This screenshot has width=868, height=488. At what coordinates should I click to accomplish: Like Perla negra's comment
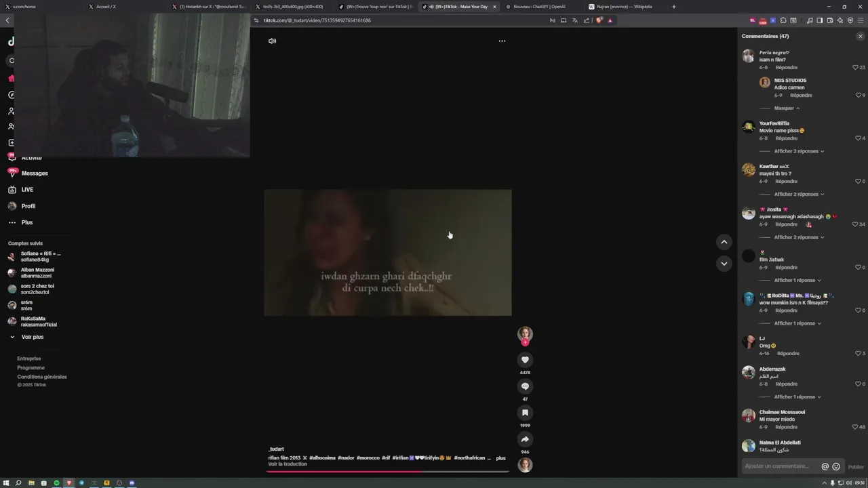856,68
